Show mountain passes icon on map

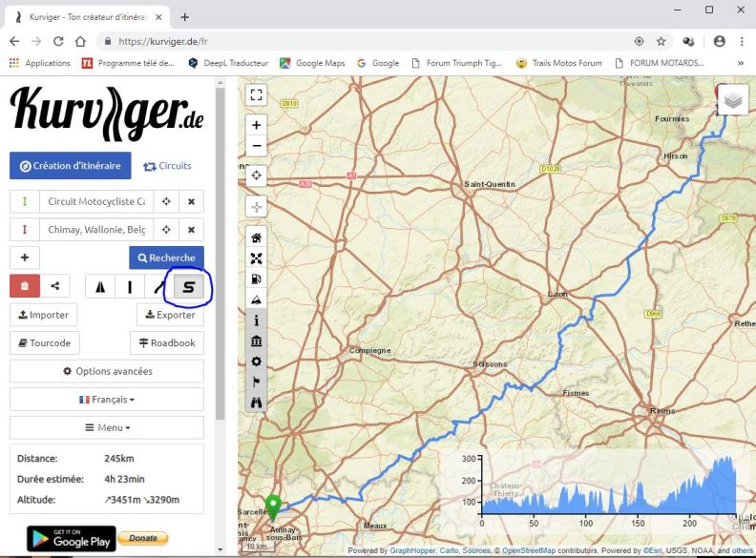pos(257,300)
